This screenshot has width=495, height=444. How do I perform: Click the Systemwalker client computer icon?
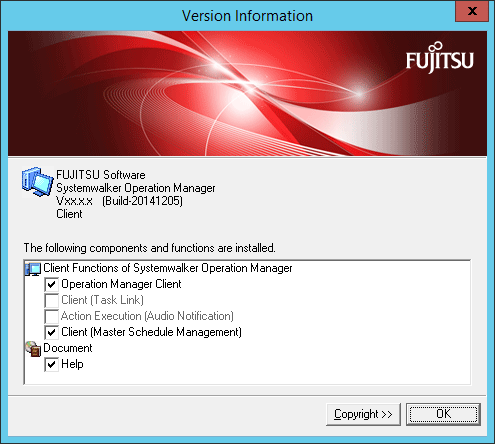coord(37,182)
